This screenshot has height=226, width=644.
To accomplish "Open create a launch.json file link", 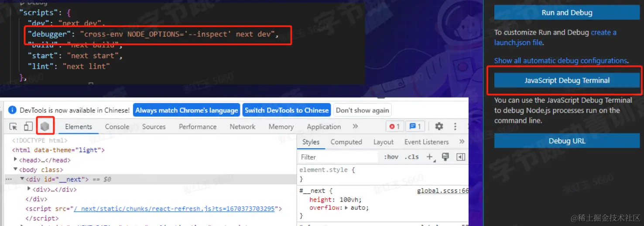I will [x=555, y=38].
